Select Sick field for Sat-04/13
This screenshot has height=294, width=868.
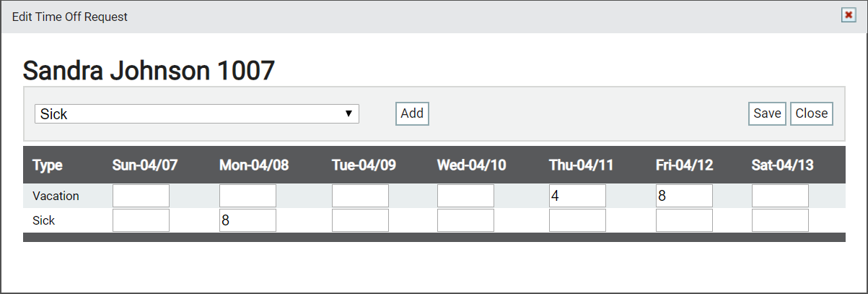click(780, 220)
